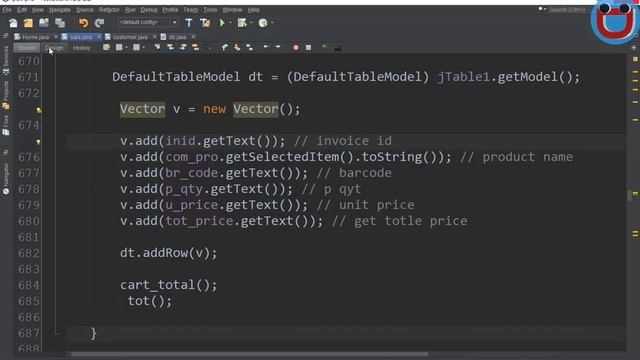This screenshot has width=640, height=360.
Task: Click line number 682 in gutter
Action: (29, 253)
